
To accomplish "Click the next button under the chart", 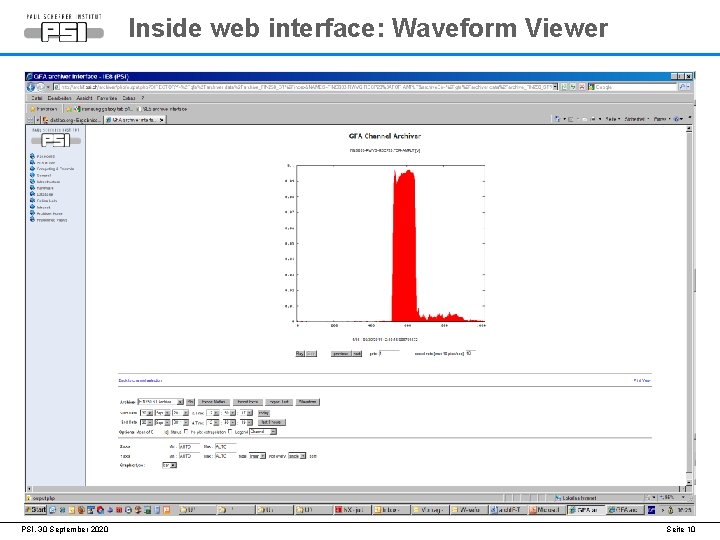I will 357,354.
